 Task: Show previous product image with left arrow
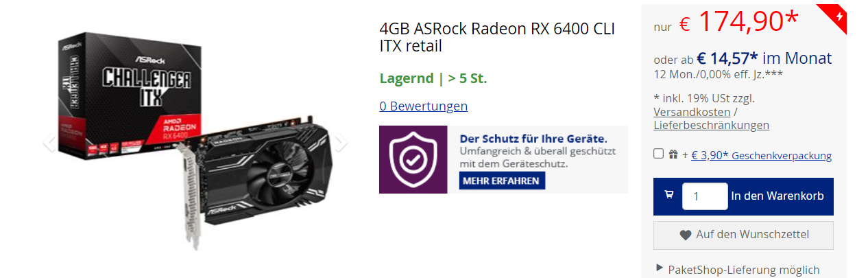click(x=49, y=143)
